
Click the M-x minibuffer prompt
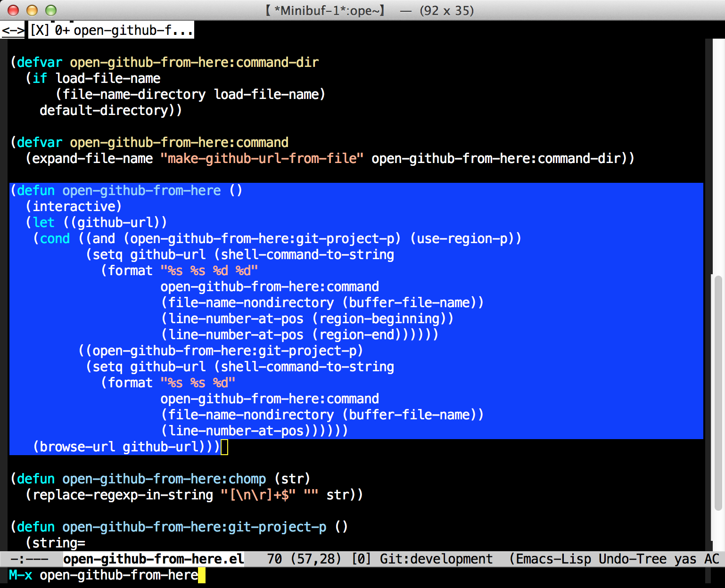pos(21,575)
